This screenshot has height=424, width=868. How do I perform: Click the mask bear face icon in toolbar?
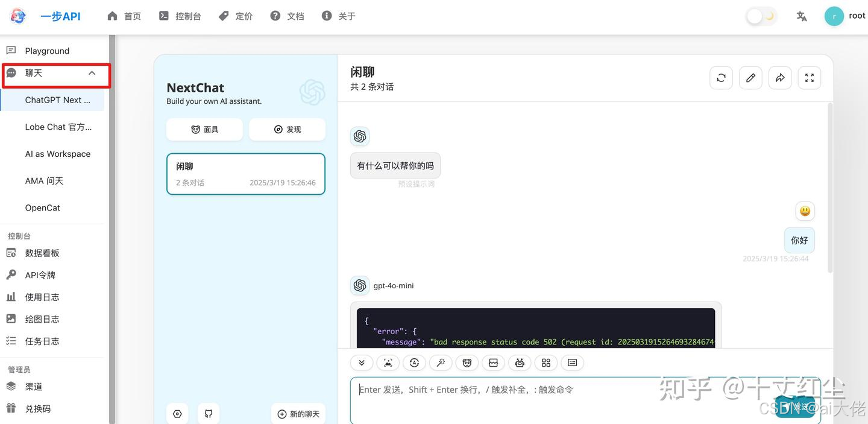[x=467, y=362]
